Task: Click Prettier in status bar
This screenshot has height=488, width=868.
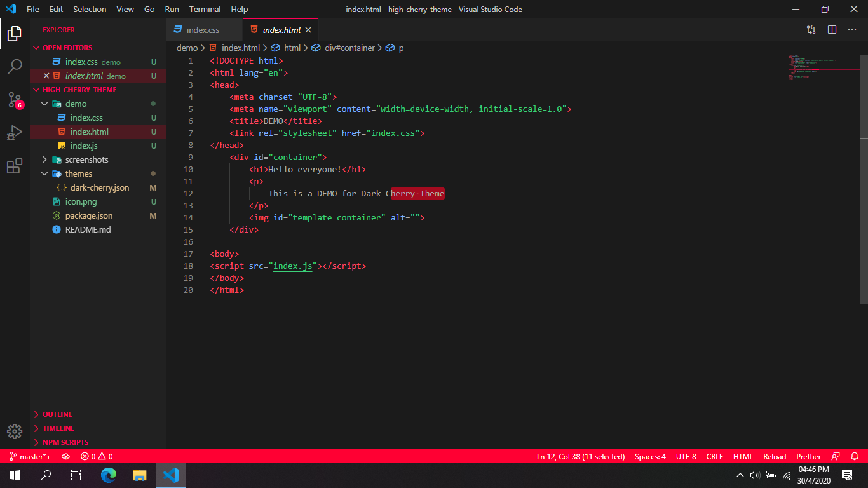Action: click(808, 456)
